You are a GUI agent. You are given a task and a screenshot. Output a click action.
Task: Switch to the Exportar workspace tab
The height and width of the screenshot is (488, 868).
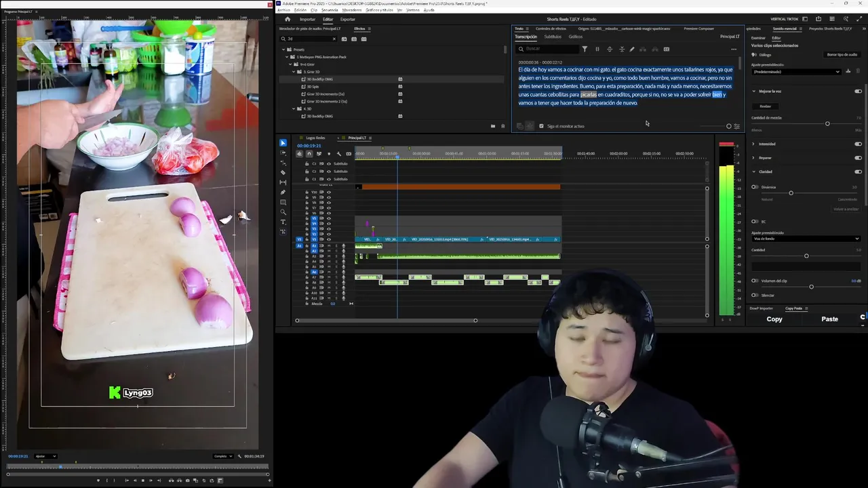point(348,19)
